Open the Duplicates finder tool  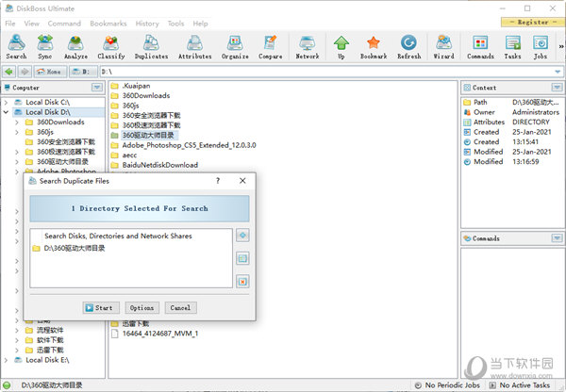point(151,47)
